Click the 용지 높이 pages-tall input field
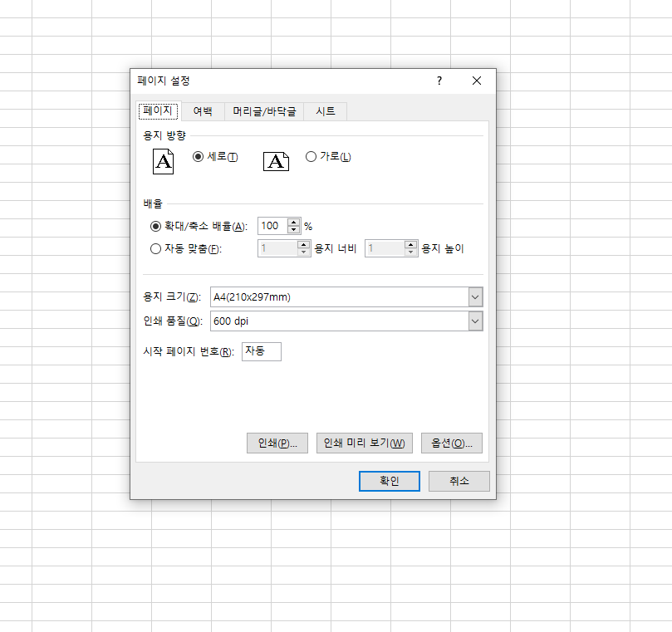The width and height of the screenshot is (672, 632). 385,248
